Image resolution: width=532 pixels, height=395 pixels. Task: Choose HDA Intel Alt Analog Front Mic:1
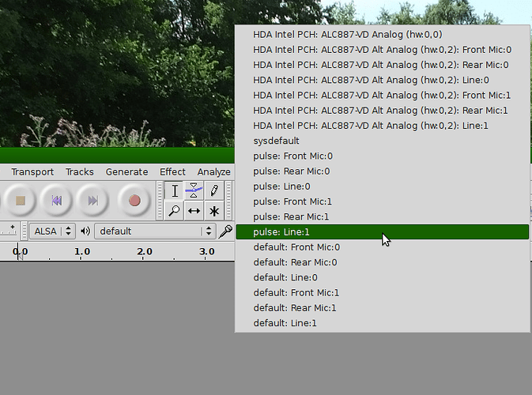tap(382, 96)
